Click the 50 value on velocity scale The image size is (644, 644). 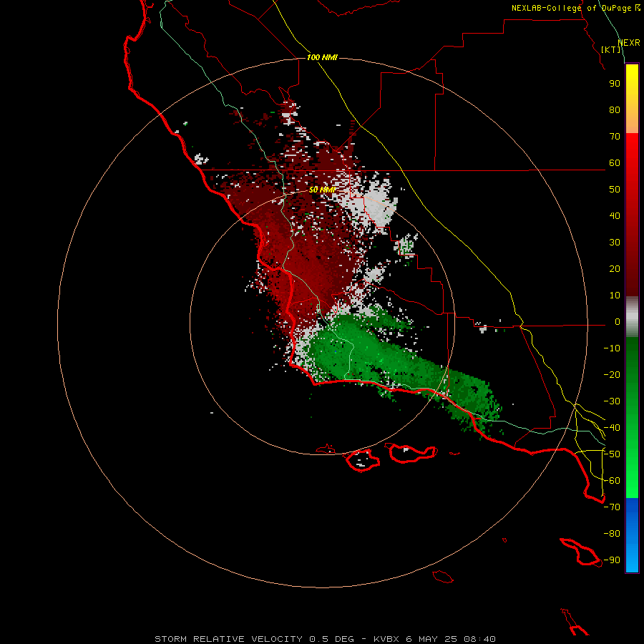coord(615,190)
